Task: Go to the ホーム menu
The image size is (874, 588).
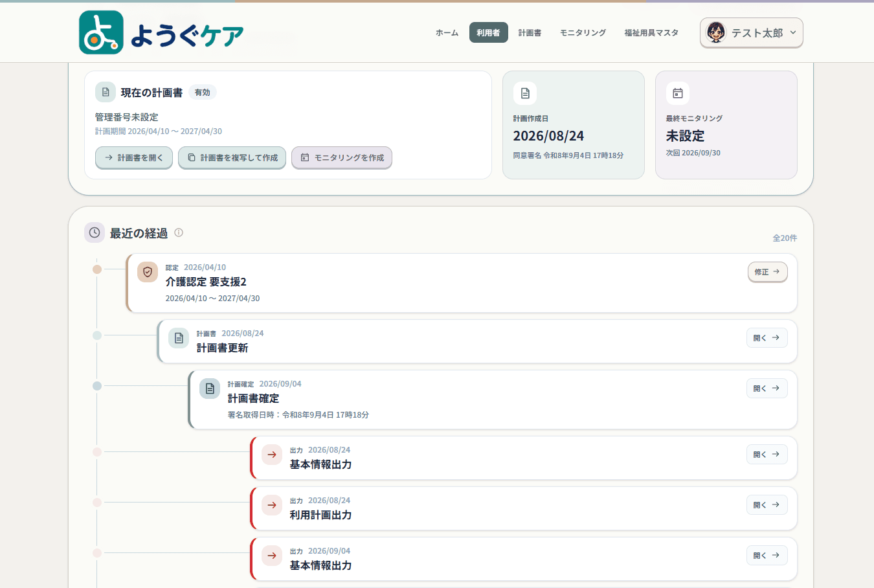Action: pyautogui.click(x=447, y=32)
